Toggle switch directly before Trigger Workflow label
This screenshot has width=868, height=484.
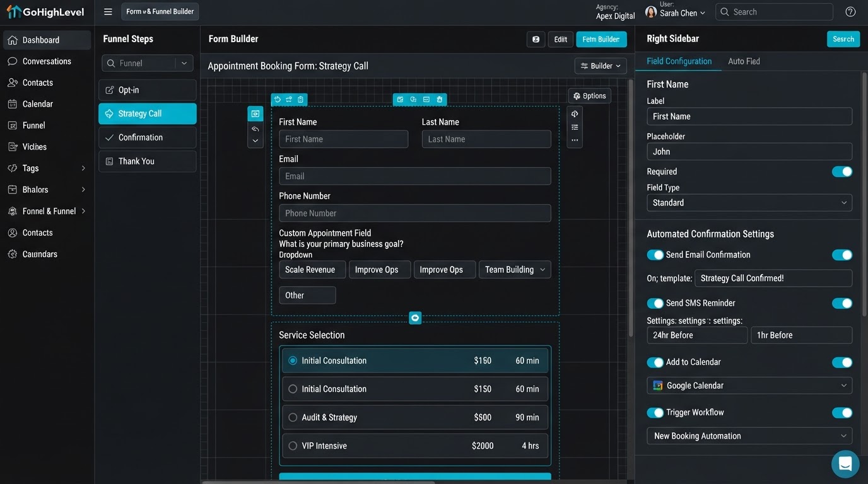655,413
